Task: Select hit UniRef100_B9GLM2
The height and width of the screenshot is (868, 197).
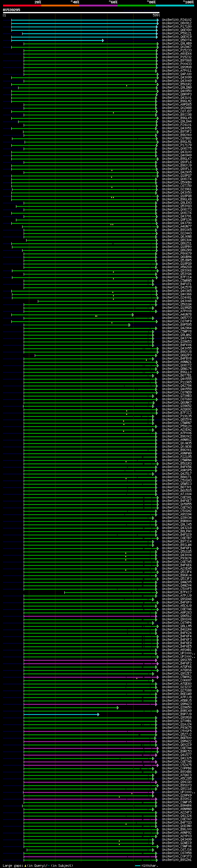Action: coord(177,101)
